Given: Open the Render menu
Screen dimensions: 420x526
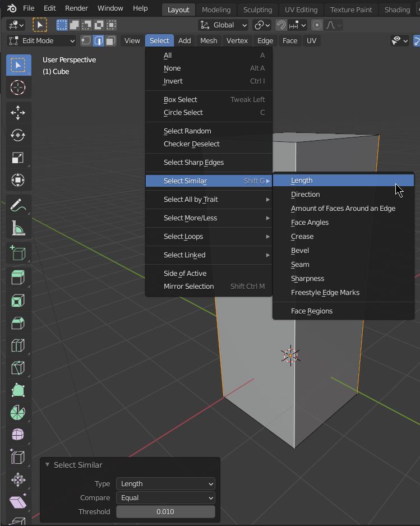Looking at the screenshot, I should pyautogui.click(x=76, y=8).
